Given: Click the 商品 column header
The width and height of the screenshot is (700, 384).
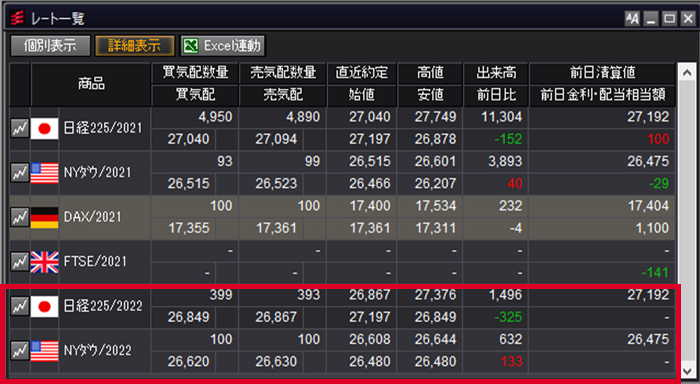Looking at the screenshot, I should pyautogui.click(x=91, y=84).
